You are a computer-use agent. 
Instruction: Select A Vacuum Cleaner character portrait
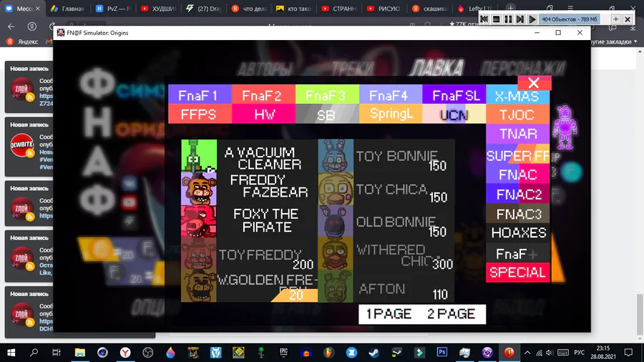pos(199,155)
